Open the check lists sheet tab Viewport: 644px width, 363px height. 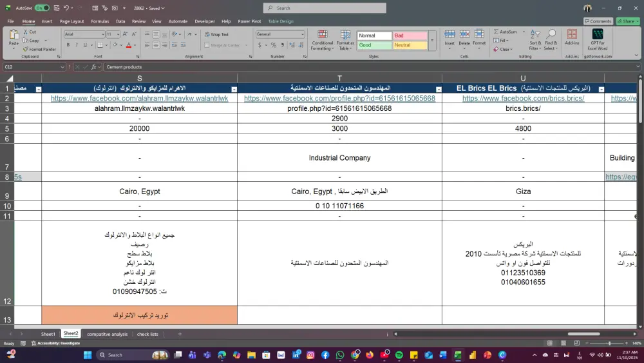(x=147, y=334)
